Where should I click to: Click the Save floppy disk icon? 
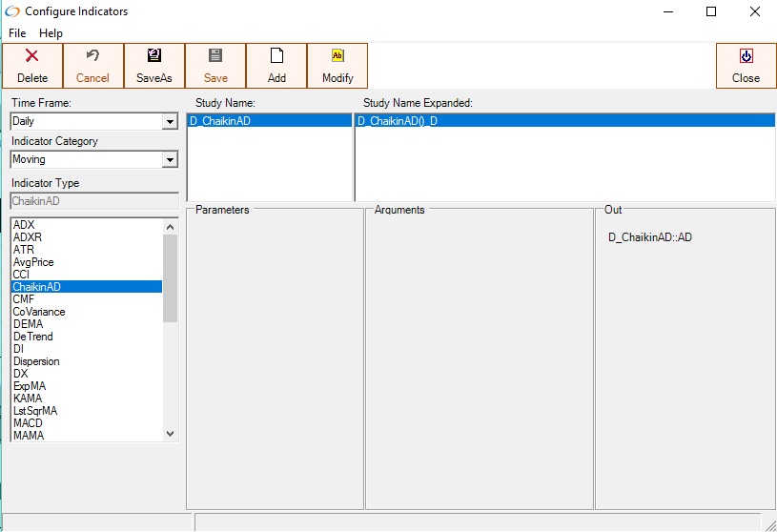pos(215,57)
